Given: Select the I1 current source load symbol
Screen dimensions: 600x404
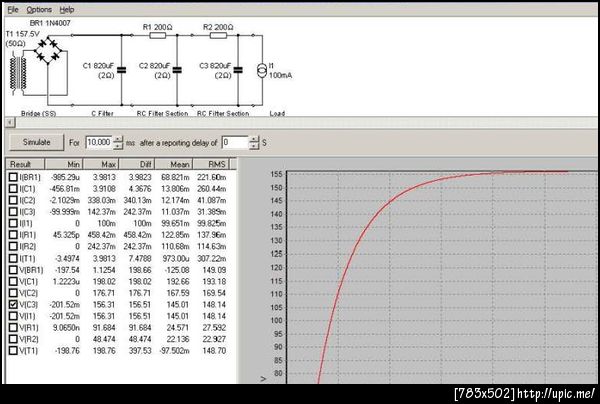Looking at the screenshot, I should 262,70.
